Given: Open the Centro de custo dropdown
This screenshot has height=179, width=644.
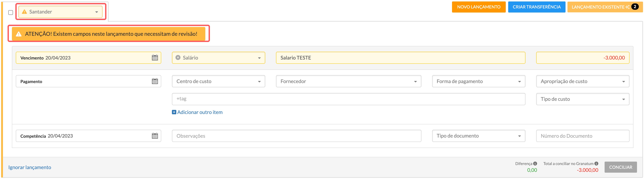Looking at the screenshot, I should point(218,81).
